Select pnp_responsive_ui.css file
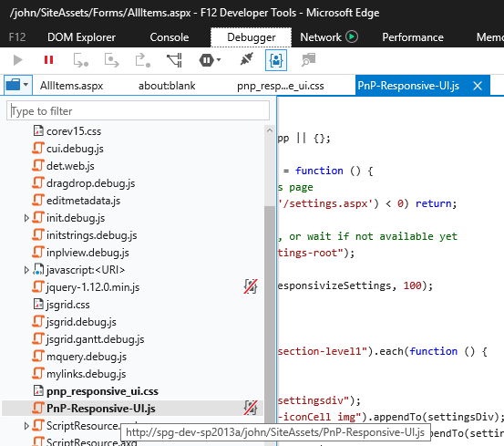Image resolution: width=504 pixels, height=446 pixels. click(102, 391)
